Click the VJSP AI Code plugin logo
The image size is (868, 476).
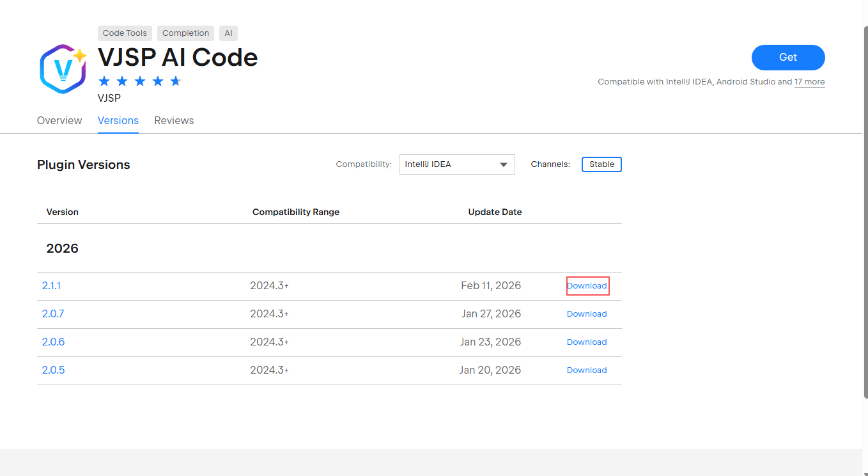click(63, 68)
